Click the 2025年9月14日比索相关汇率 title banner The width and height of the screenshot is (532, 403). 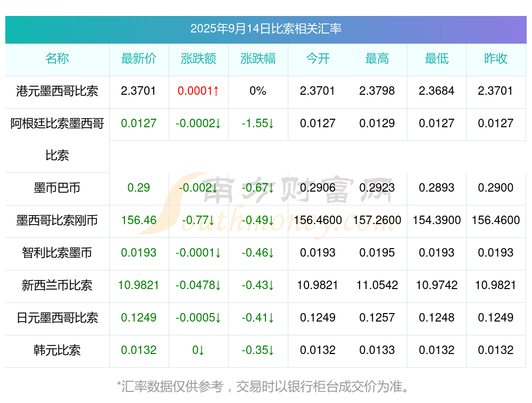266,29
